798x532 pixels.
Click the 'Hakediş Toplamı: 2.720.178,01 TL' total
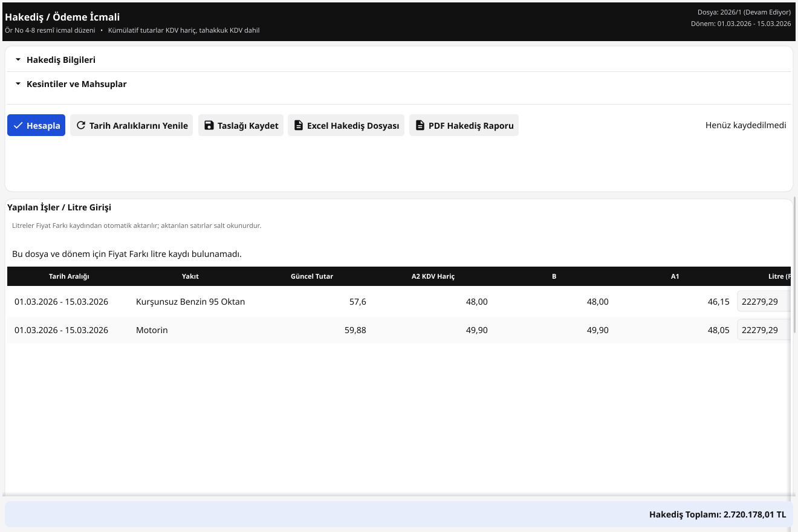pyautogui.click(x=718, y=514)
